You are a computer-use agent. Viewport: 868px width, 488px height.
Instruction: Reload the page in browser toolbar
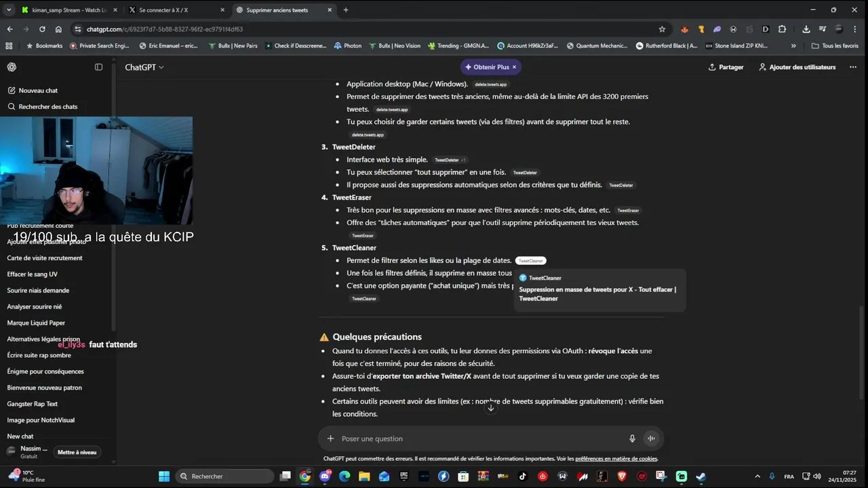[x=42, y=29]
